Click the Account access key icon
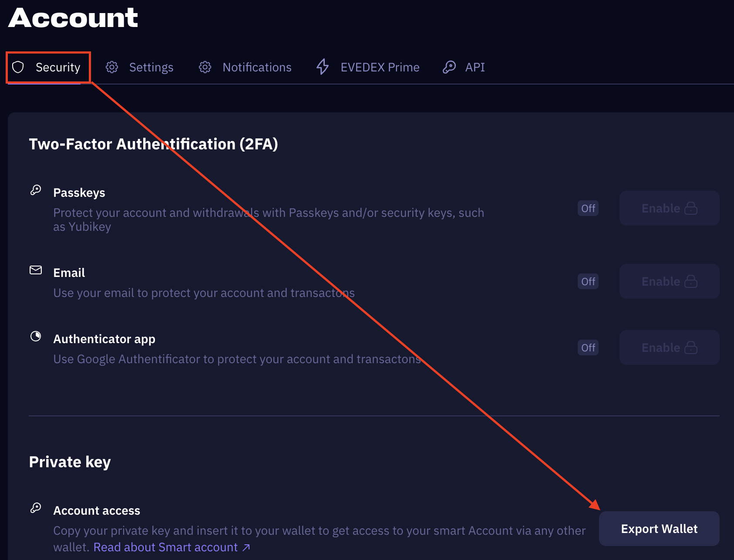This screenshot has width=734, height=560. coord(36,508)
